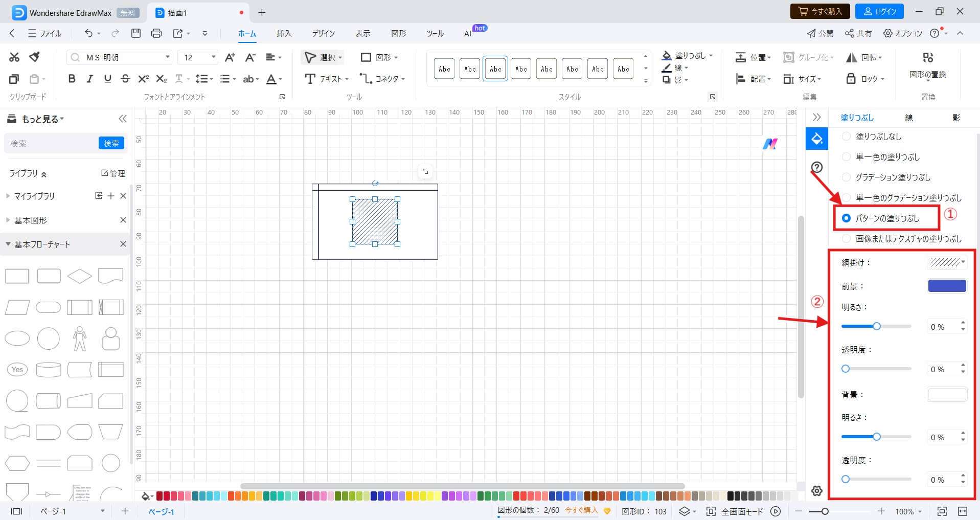Select image or texture fill radio option
980x520 pixels.
(846, 239)
